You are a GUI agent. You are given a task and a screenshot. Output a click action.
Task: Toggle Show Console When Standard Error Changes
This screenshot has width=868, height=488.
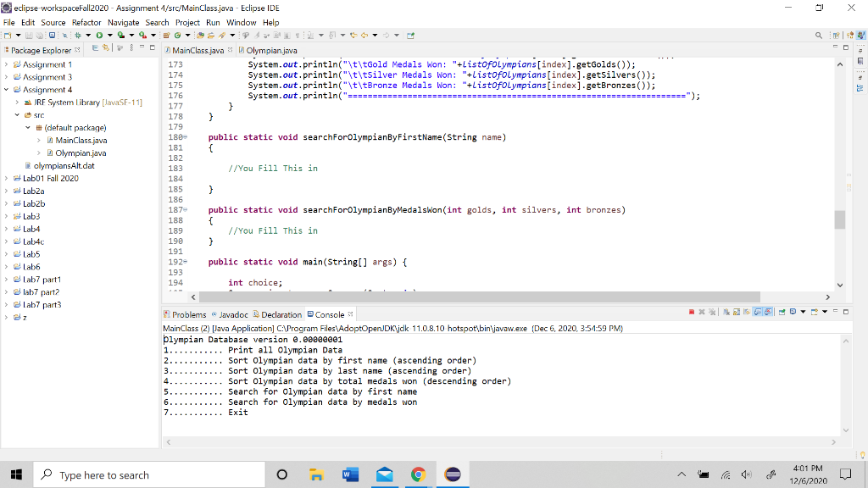pyautogui.click(x=768, y=312)
